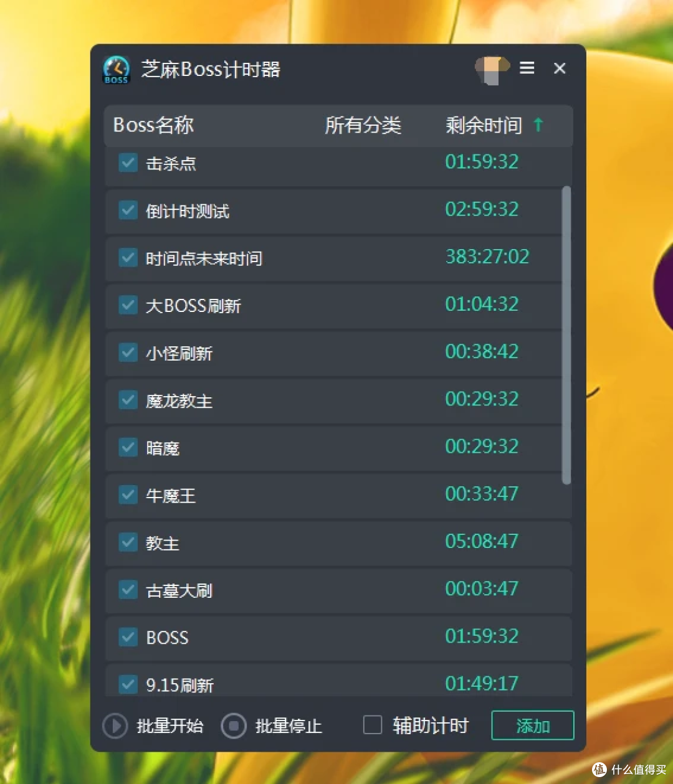This screenshot has width=673, height=784.
Task: Click the list's vertical scrollbar thumb
Action: click(566, 335)
